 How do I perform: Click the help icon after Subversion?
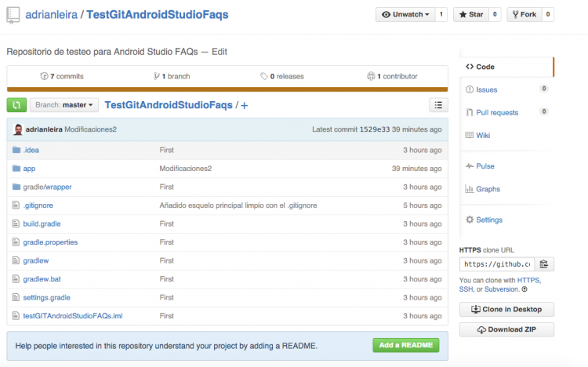coord(524,289)
